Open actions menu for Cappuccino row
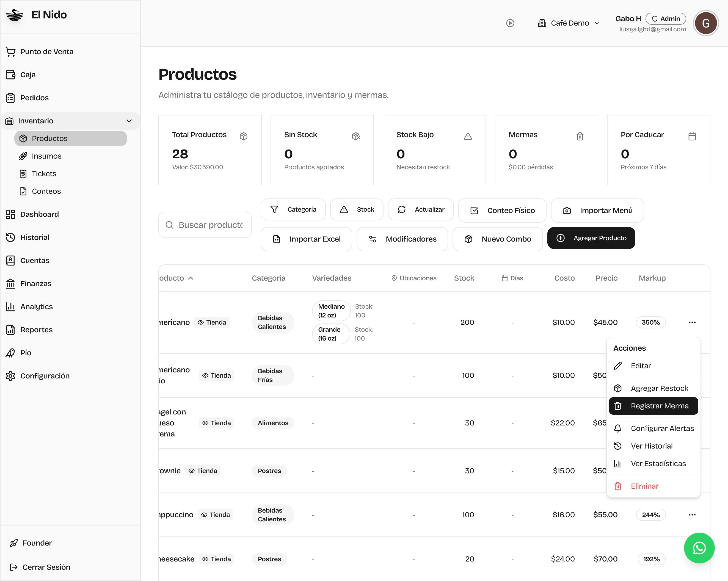The image size is (728, 581). click(x=692, y=515)
